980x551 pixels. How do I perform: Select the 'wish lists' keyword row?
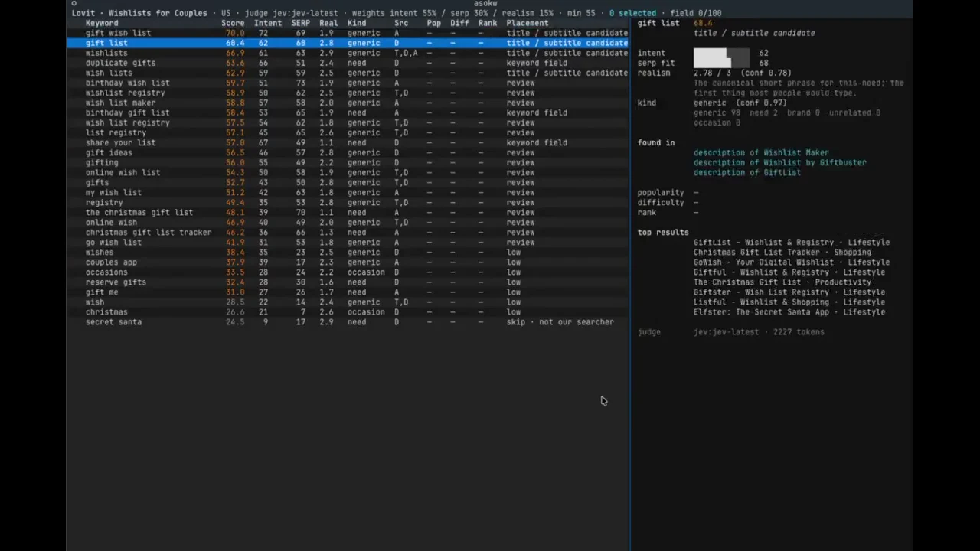(x=348, y=73)
